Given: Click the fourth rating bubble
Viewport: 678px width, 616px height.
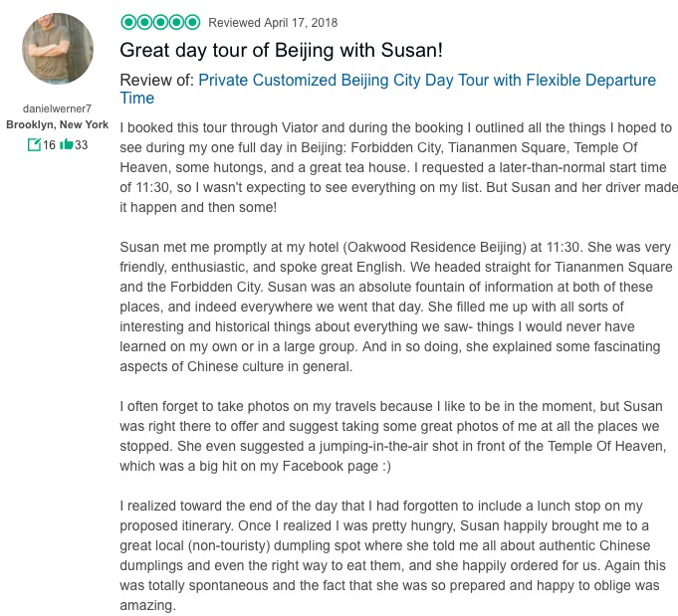Looking at the screenshot, I should (x=176, y=22).
